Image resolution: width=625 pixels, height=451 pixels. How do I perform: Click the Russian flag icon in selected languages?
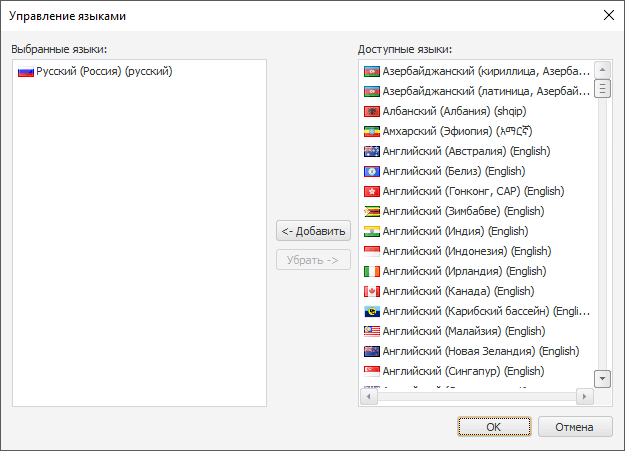coord(26,72)
